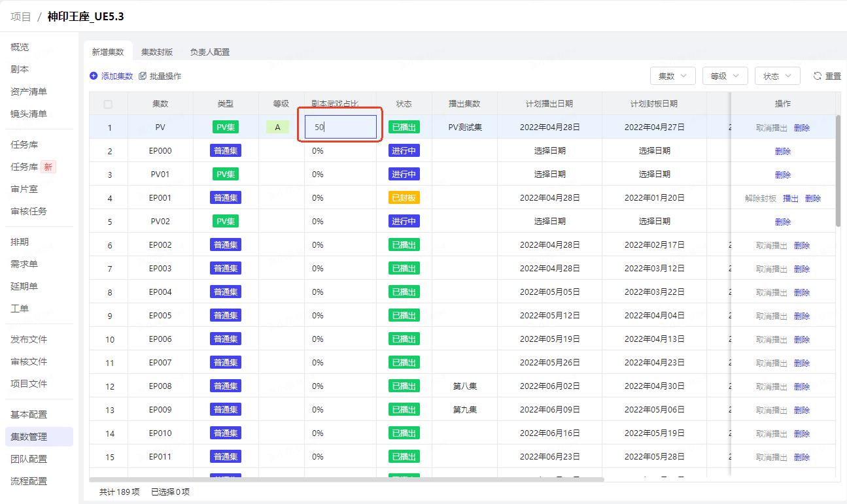
Task: Click 删除 in the PV01 row
Action: (x=783, y=175)
